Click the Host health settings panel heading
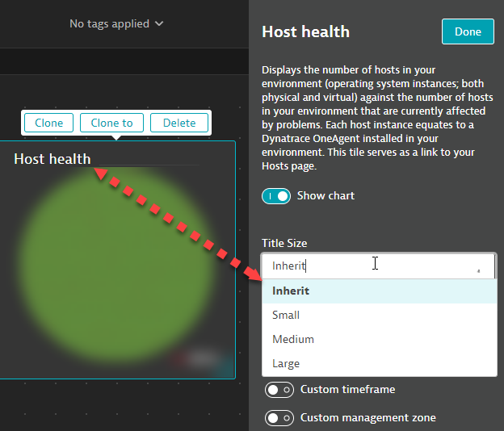The image size is (504, 431). tap(305, 32)
